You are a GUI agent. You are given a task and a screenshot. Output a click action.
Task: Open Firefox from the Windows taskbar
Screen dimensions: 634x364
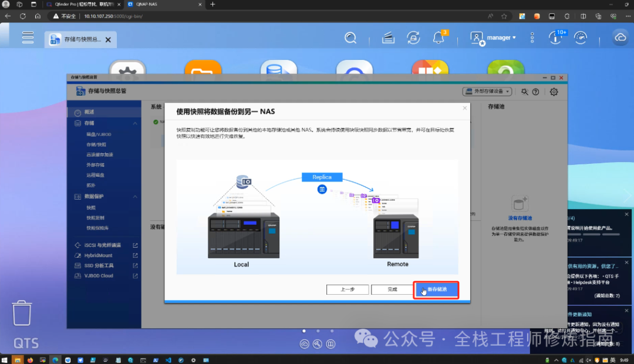[x=30, y=360]
